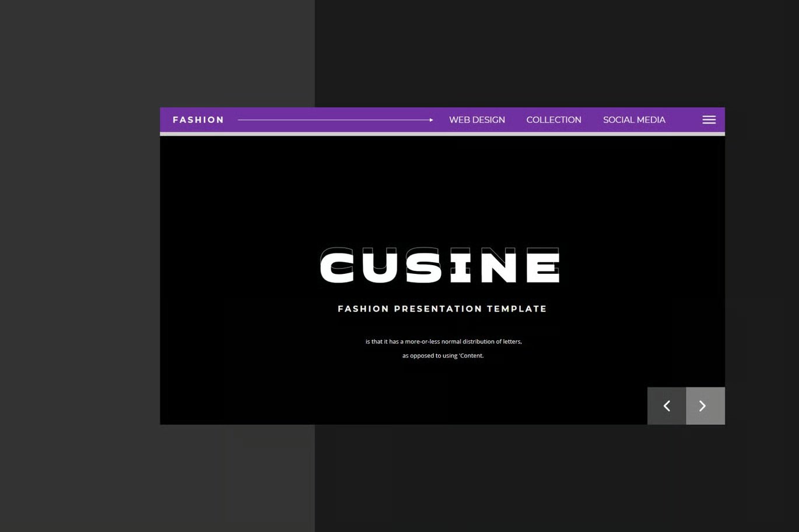Open the hamburger menu icon
799x532 pixels.
pyautogui.click(x=709, y=119)
